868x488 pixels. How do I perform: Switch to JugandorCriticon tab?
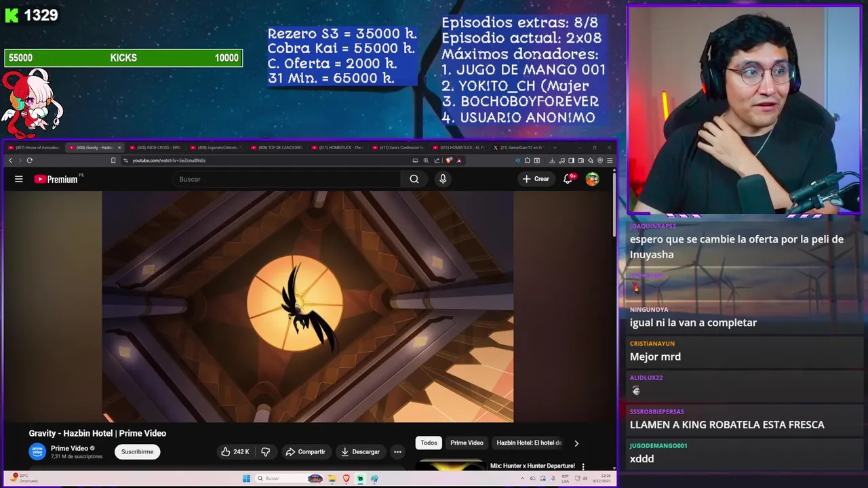(x=215, y=147)
